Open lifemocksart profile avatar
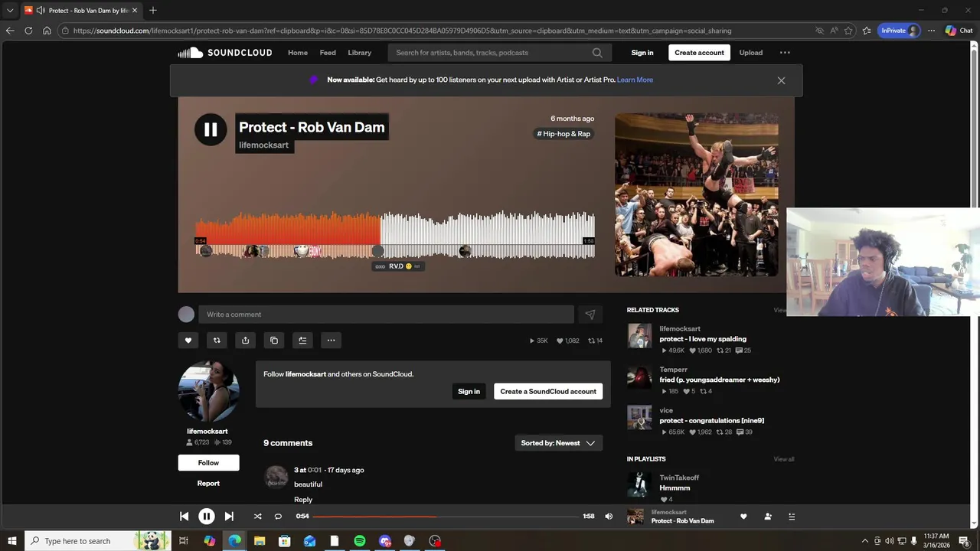 [x=208, y=391]
